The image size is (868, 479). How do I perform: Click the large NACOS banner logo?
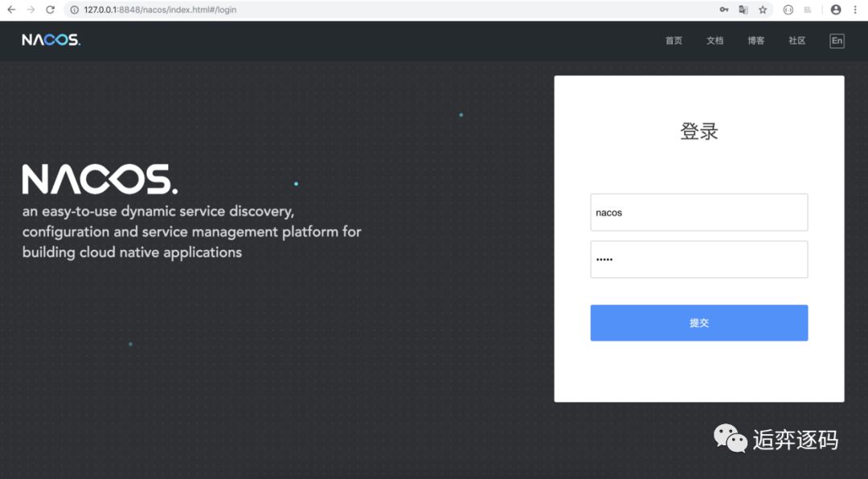pyautogui.click(x=100, y=179)
